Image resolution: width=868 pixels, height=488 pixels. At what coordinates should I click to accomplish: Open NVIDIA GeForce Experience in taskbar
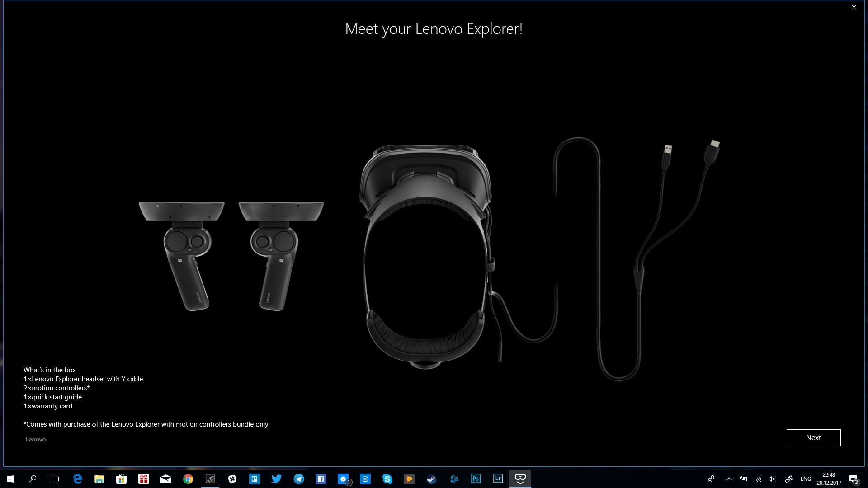(x=210, y=479)
